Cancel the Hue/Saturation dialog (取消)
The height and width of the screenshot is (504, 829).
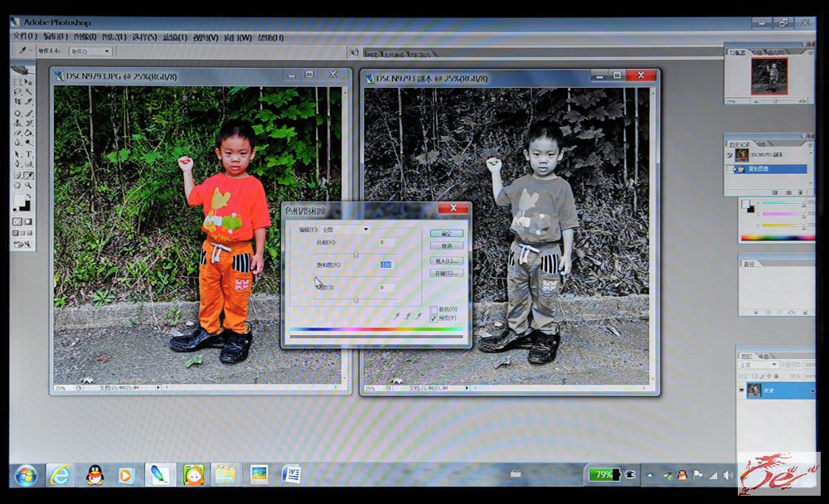tap(447, 246)
